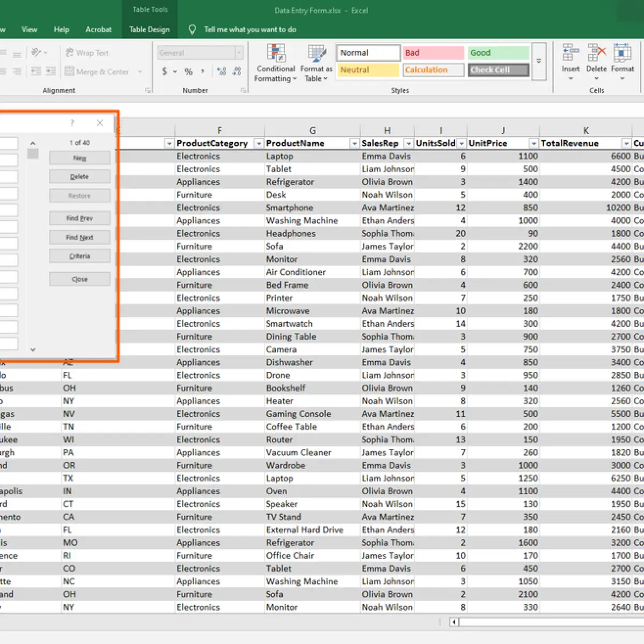Viewport: 644px width, 644px height.
Task: Click the Find Prev button
Action: coord(79,218)
